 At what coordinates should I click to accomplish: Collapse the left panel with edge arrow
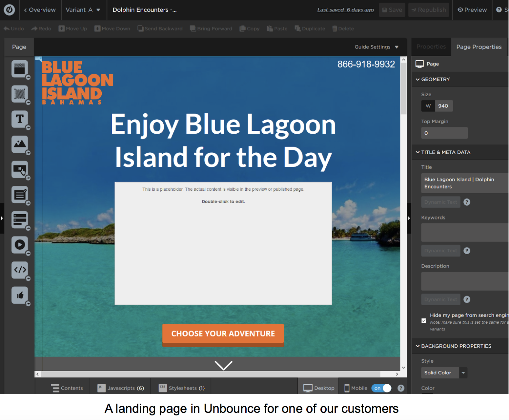pyautogui.click(x=2, y=218)
